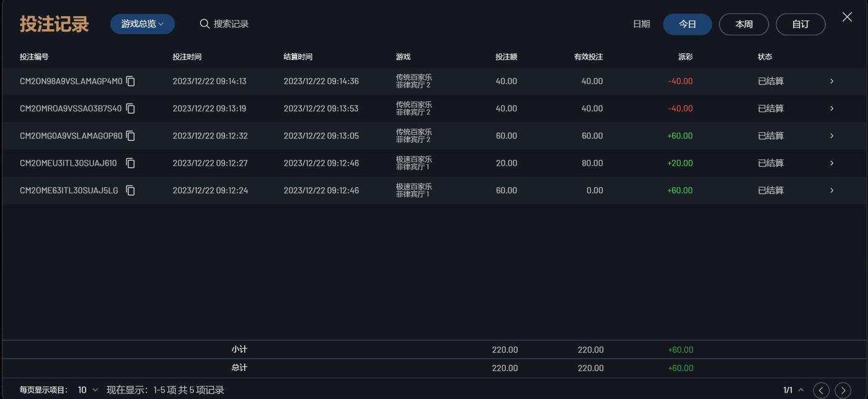Expand details for the 09:13:19 bet row
This screenshot has height=399, width=868.
click(832, 109)
